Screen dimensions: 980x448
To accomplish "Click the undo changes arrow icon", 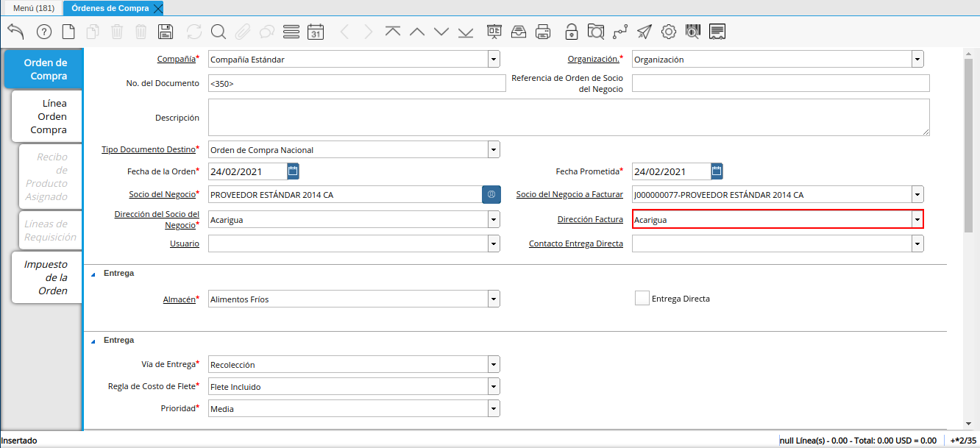I will click(x=15, y=32).
